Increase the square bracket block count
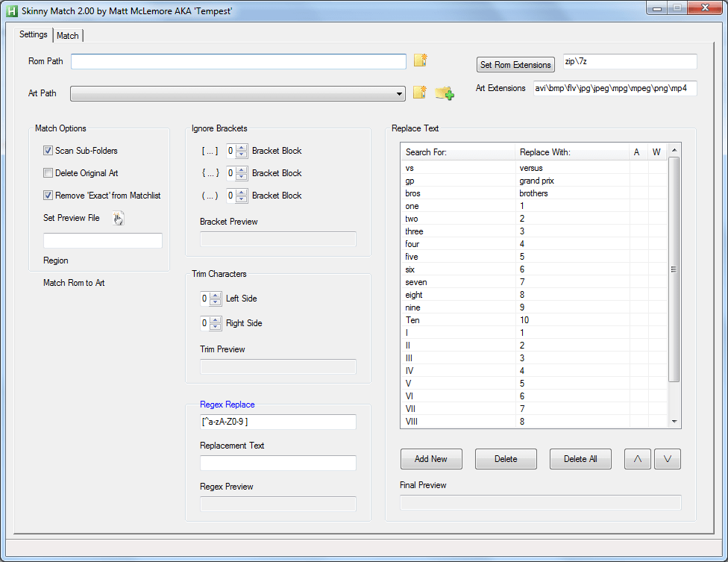728x562 pixels. point(241,148)
